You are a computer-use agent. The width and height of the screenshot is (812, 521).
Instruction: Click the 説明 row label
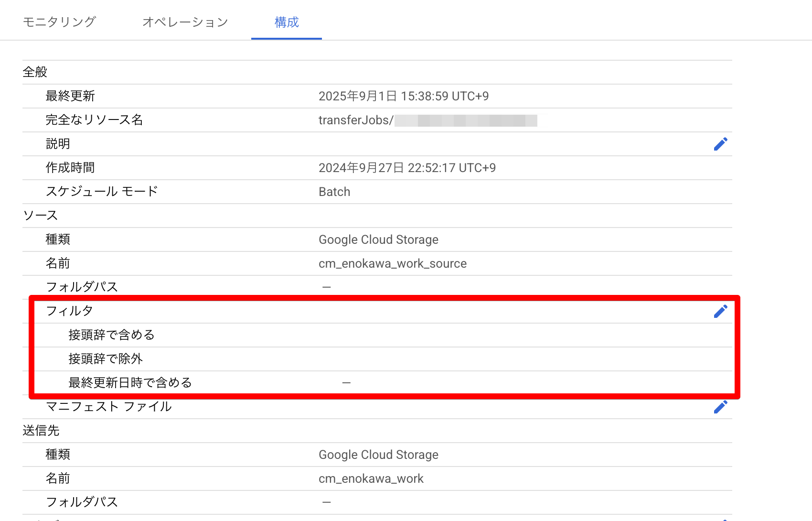(58, 144)
